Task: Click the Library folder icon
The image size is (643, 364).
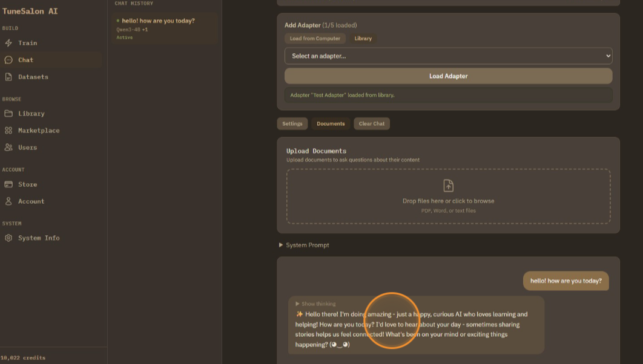Action: [x=8, y=114]
